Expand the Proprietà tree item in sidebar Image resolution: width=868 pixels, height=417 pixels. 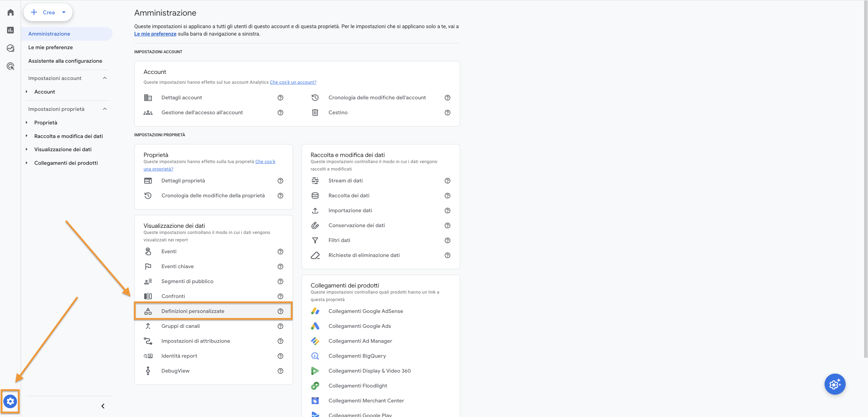pos(26,123)
